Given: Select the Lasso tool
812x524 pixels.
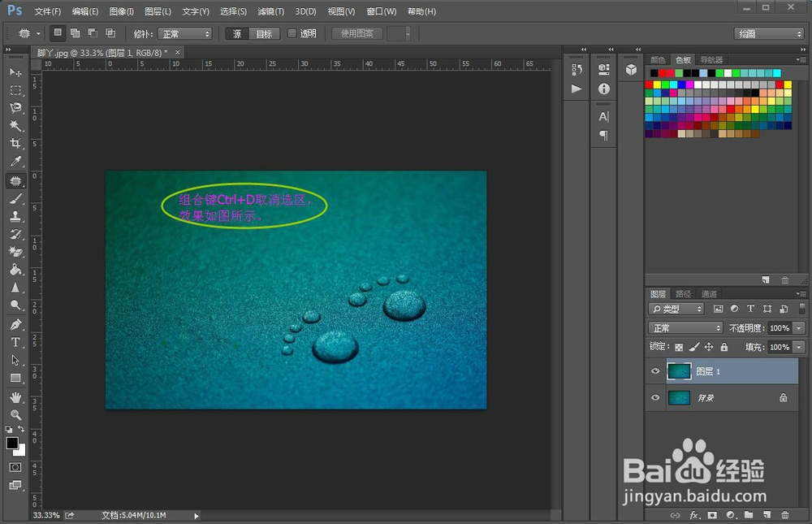Looking at the screenshot, I should pos(15,108).
